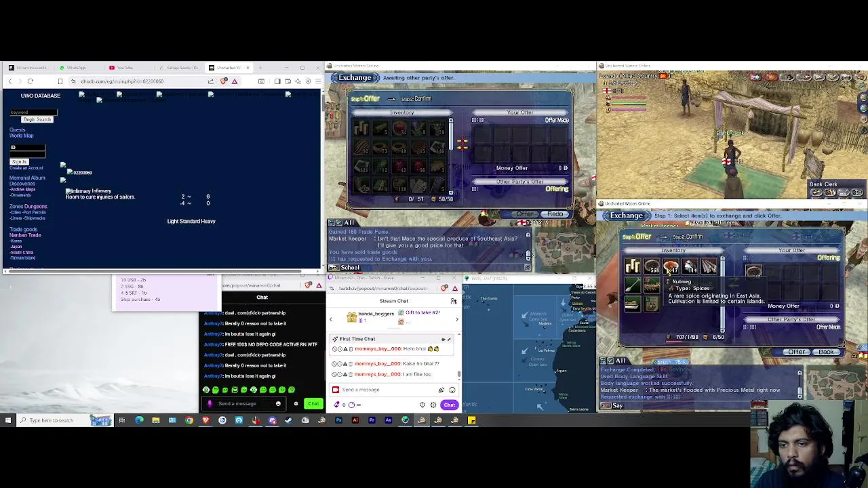This screenshot has width=868, height=488.
Task: Switch to YouTube browser tab
Action: pos(121,68)
